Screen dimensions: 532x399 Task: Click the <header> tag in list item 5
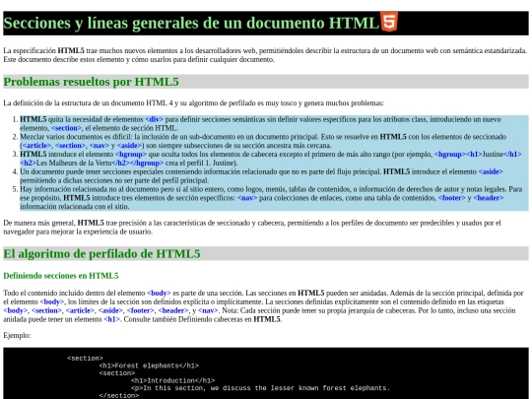pos(489,198)
